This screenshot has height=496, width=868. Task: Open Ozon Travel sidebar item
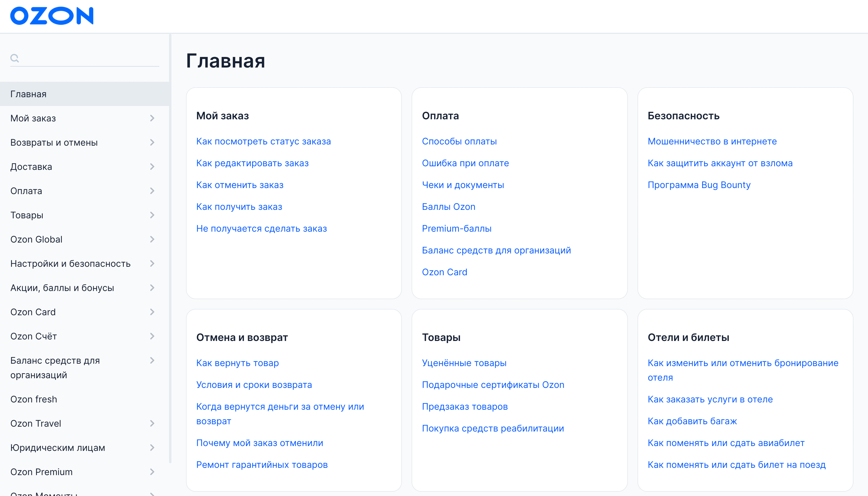[36, 423]
